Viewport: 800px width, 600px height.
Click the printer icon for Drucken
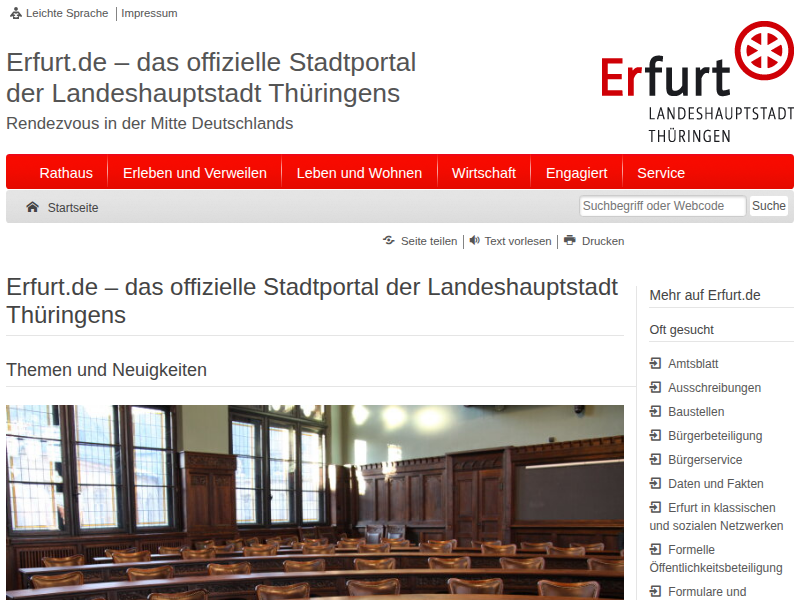570,241
